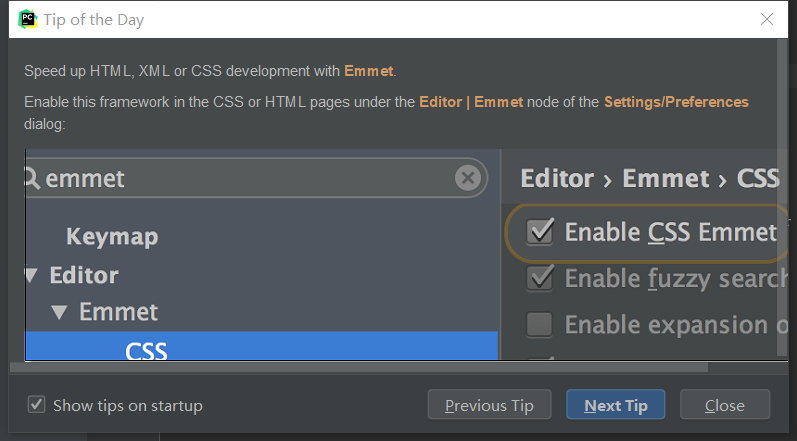Go to the Previous Tip
Image resolution: width=797 pixels, height=441 pixels.
pyautogui.click(x=489, y=405)
